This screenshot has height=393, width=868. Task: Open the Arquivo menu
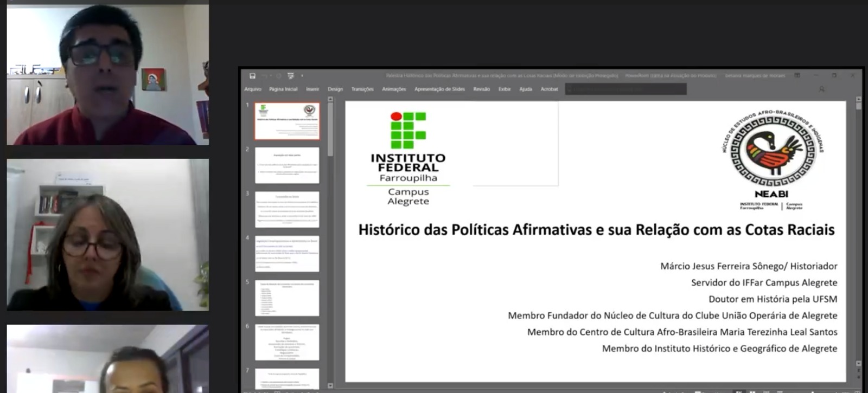[253, 89]
